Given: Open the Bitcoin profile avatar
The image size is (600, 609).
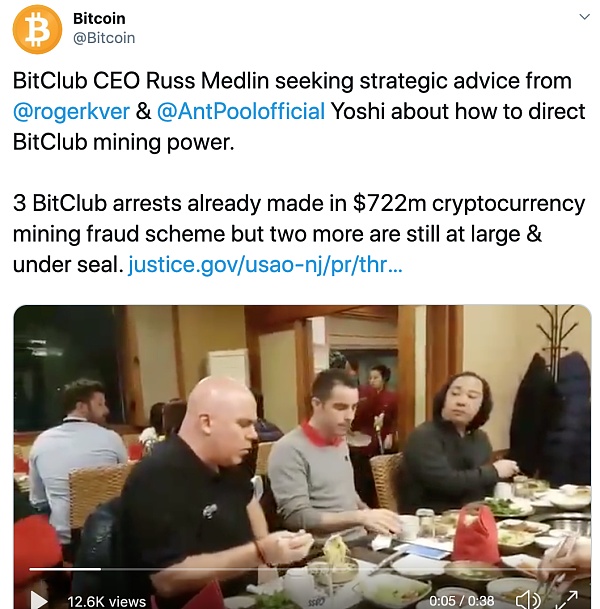Looking at the screenshot, I should pos(37,29).
